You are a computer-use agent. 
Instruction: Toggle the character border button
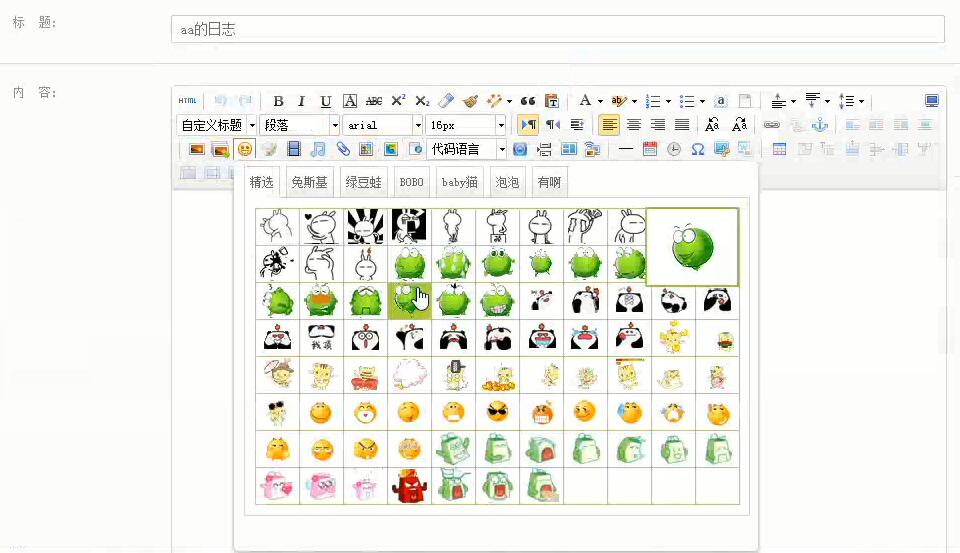coord(350,101)
